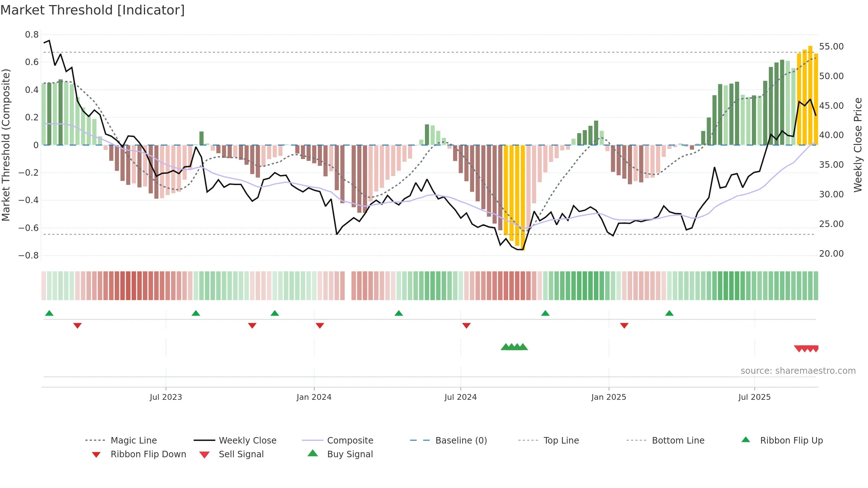
Task: Click the 20.00 price axis tick
Action: tap(831, 254)
